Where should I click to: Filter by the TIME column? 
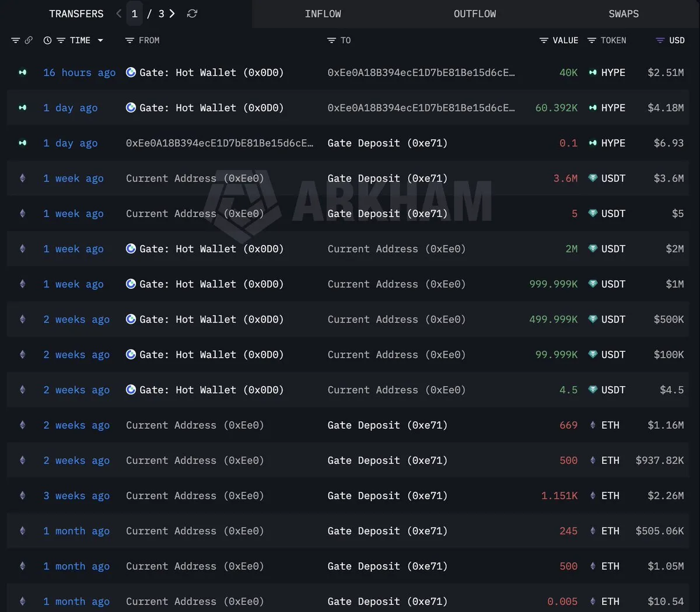(x=61, y=40)
